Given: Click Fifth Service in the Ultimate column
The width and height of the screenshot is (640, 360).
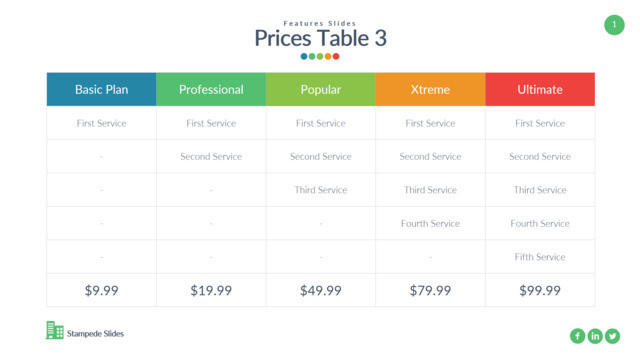Looking at the screenshot, I should tap(540, 257).
